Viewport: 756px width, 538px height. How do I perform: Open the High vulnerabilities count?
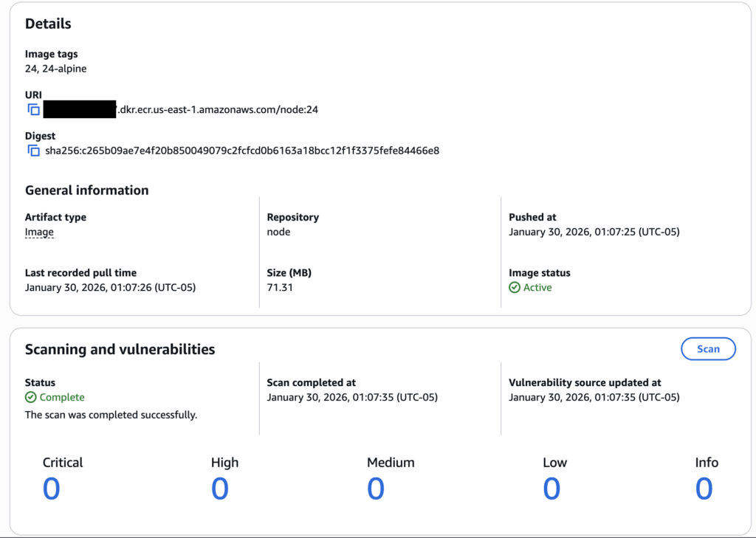pyautogui.click(x=220, y=489)
